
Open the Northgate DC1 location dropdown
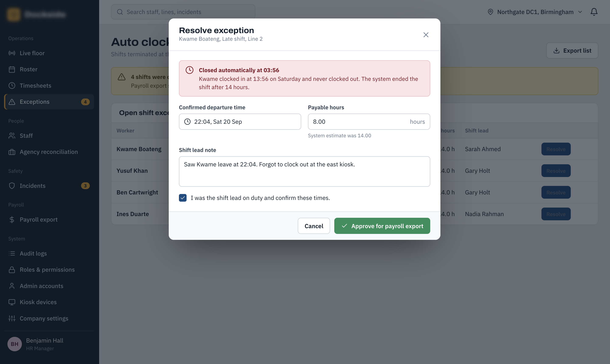535,12
